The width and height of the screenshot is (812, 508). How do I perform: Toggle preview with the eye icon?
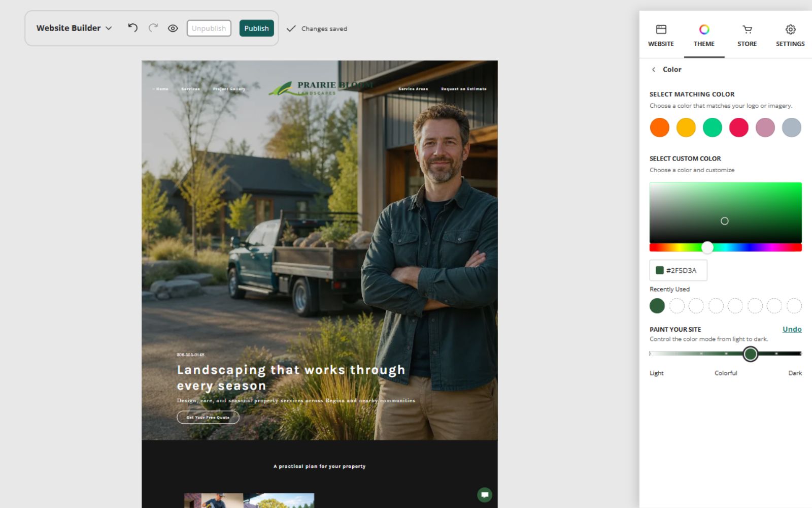pos(173,28)
